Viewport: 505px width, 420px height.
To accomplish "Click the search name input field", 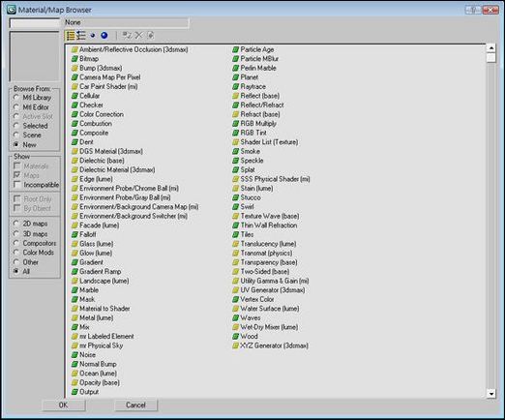I will click(x=35, y=23).
